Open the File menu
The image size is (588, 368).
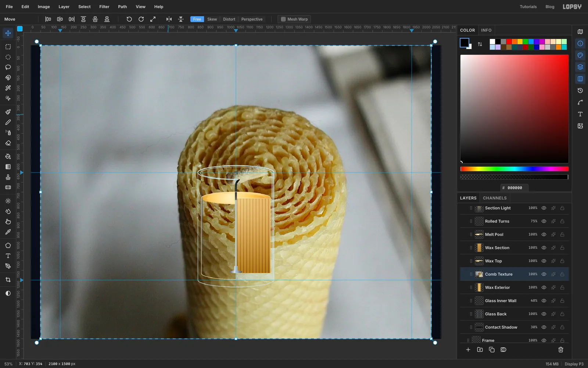click(9, 7)
